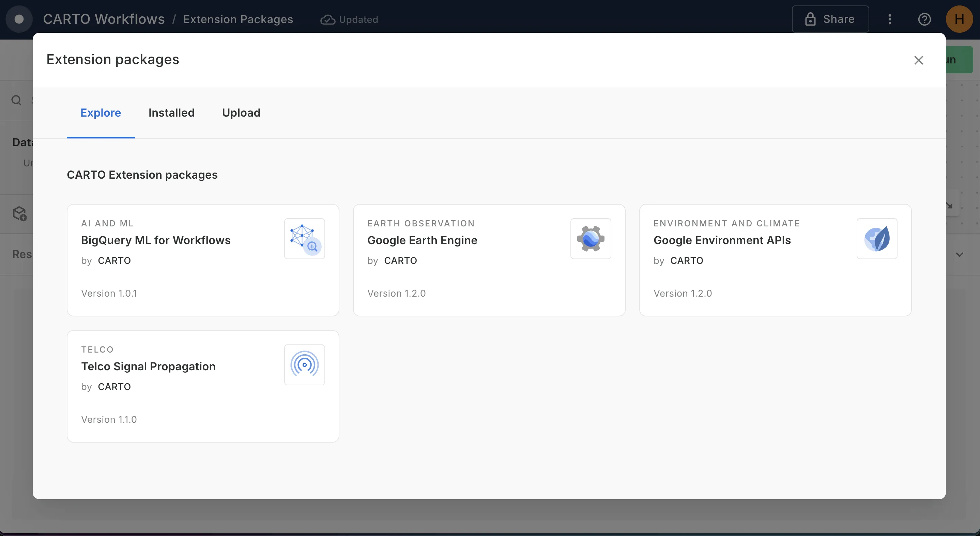Switch to the Installed tab
This screenshot has height=536, width=980.
point(172,113)
